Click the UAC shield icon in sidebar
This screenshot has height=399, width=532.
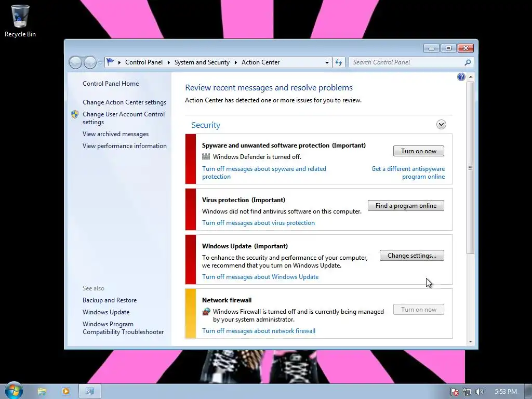point(75,114)
